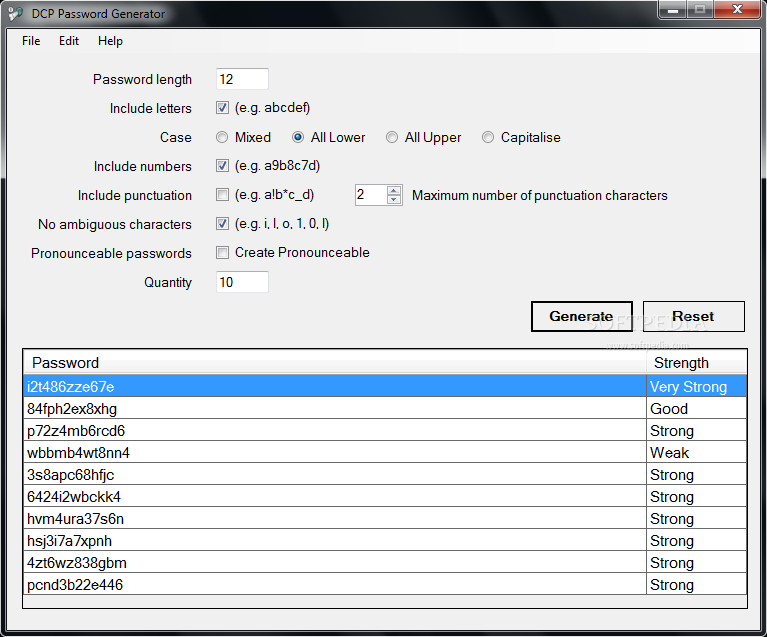Select password i2t486zze67e

pyautogui.click(x=335, y=387)
